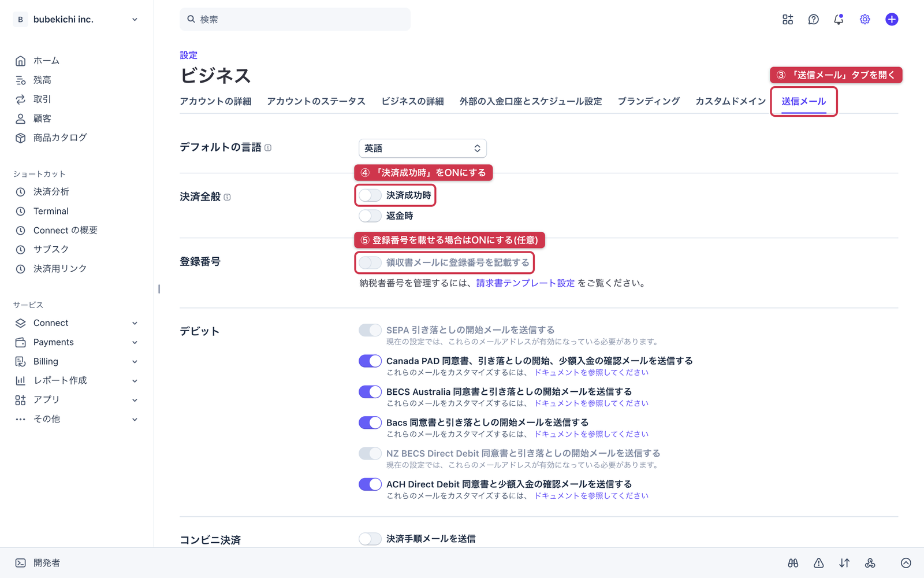924x578 pixels.
Task: Select the 送信メール tab
Action: click(804, 101)
